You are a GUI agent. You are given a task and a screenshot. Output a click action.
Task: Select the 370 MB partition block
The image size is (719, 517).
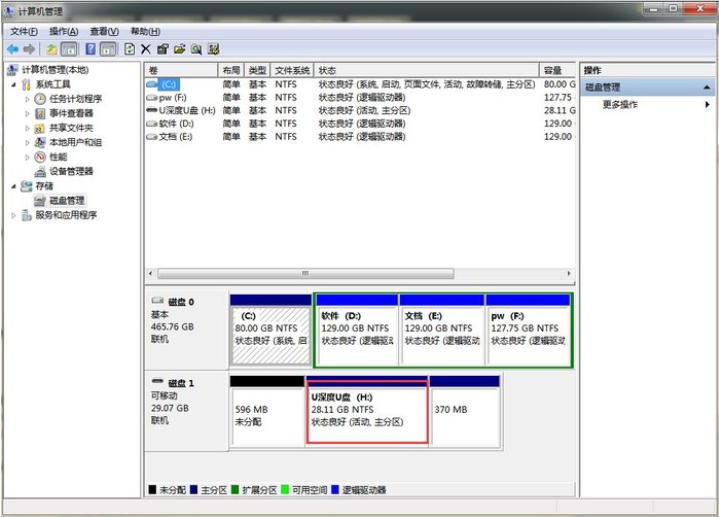coord(465,411)
